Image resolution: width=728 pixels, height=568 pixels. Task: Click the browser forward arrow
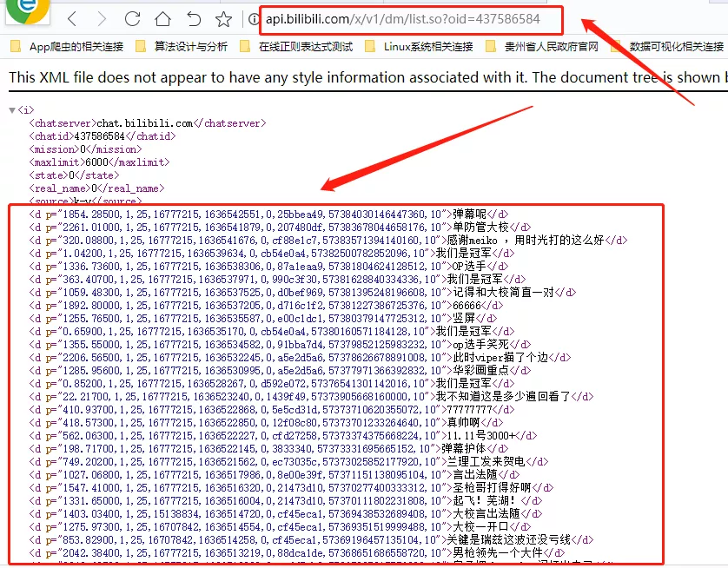point(102,19)
